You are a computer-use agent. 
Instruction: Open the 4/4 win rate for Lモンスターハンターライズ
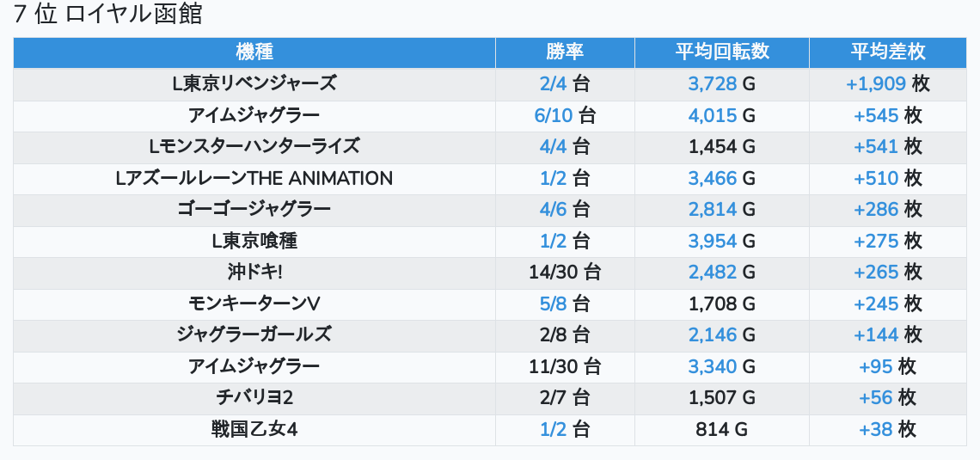tap(554, 147)
